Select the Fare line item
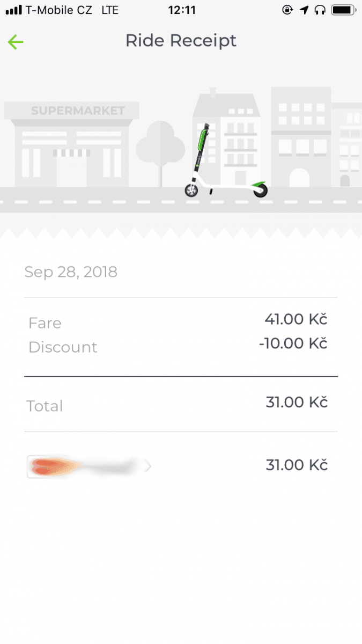Image resolution: width=362 pixels, height=644 pixels. 45,323
